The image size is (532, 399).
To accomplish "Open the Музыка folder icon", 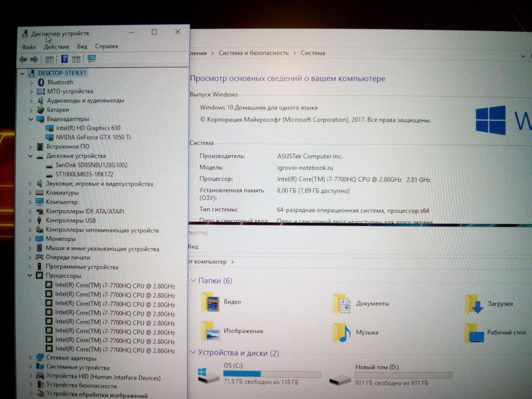I will coord(342,332).
